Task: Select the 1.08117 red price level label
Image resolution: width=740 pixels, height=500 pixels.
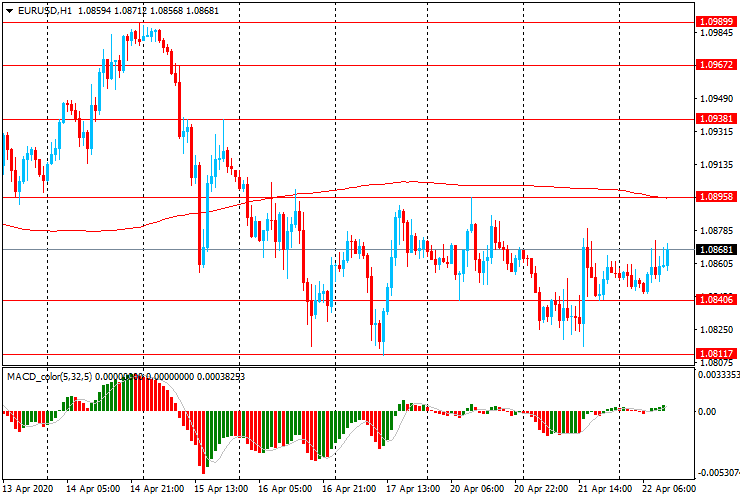Action: pyautogui.click(x=716, y=353)
